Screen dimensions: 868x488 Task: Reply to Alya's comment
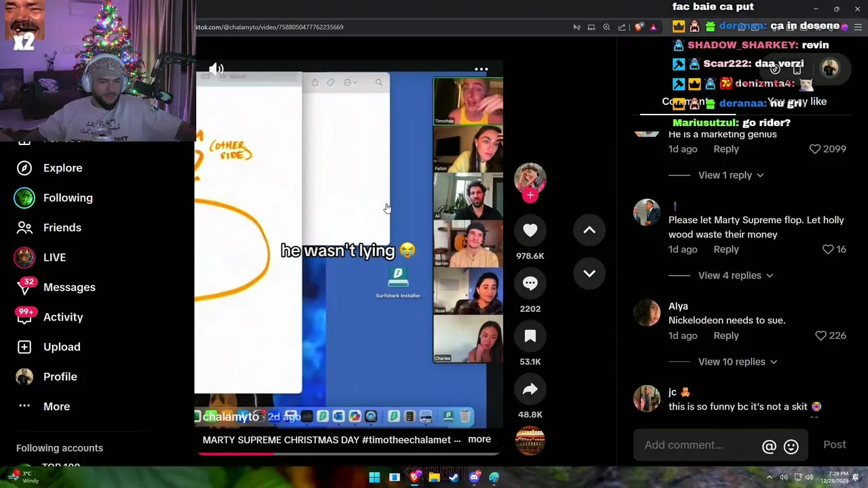[x=726, y=335]
